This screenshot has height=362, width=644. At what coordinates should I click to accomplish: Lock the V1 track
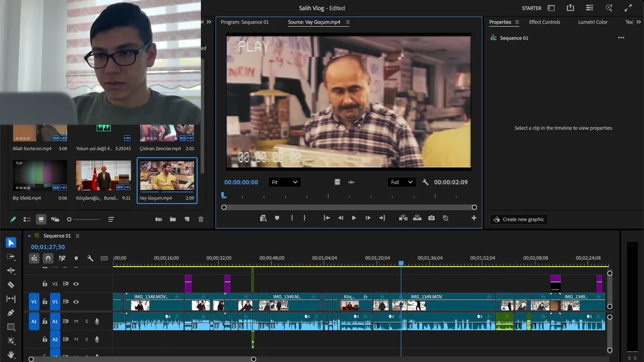[x=45, y=302]
